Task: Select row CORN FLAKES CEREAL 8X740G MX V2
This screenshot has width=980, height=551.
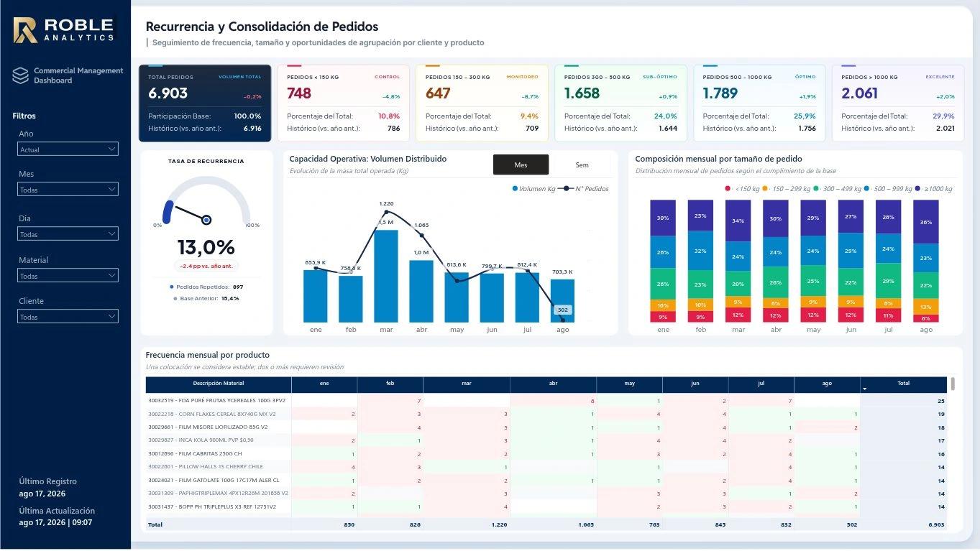Action: coord(546,415)
